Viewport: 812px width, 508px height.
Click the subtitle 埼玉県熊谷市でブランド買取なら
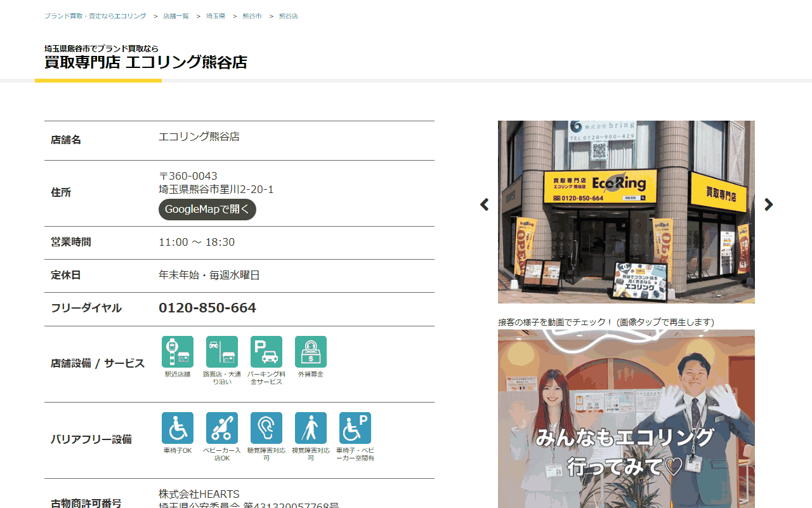(101, 48)
